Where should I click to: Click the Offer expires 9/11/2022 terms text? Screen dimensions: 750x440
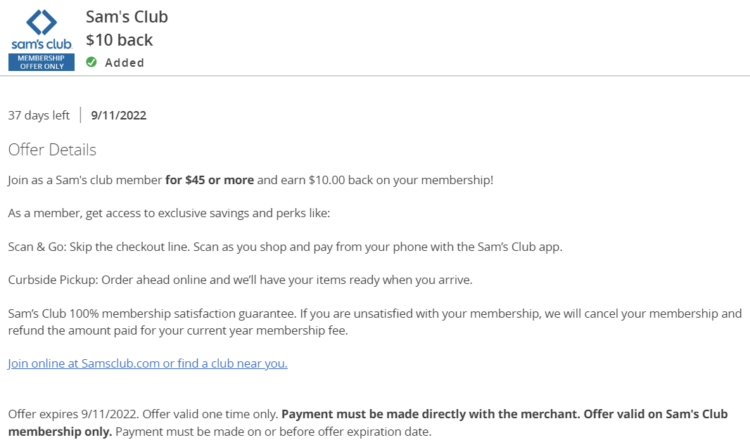pos(73,414)
